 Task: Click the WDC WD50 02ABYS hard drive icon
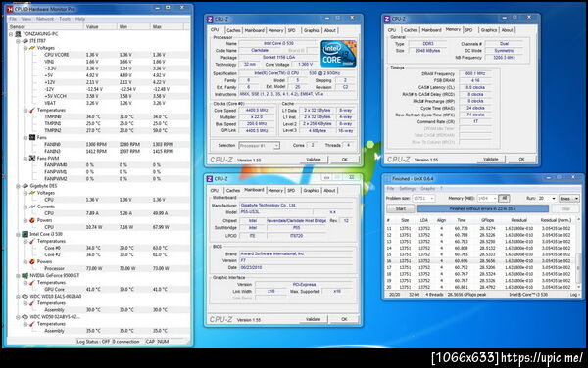click(25, 317)
